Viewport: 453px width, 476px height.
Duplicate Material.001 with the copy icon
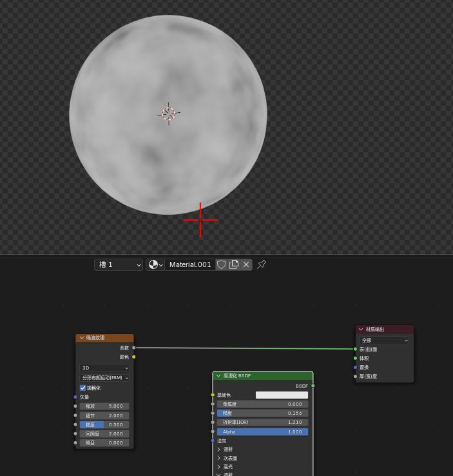pos(234,264)
